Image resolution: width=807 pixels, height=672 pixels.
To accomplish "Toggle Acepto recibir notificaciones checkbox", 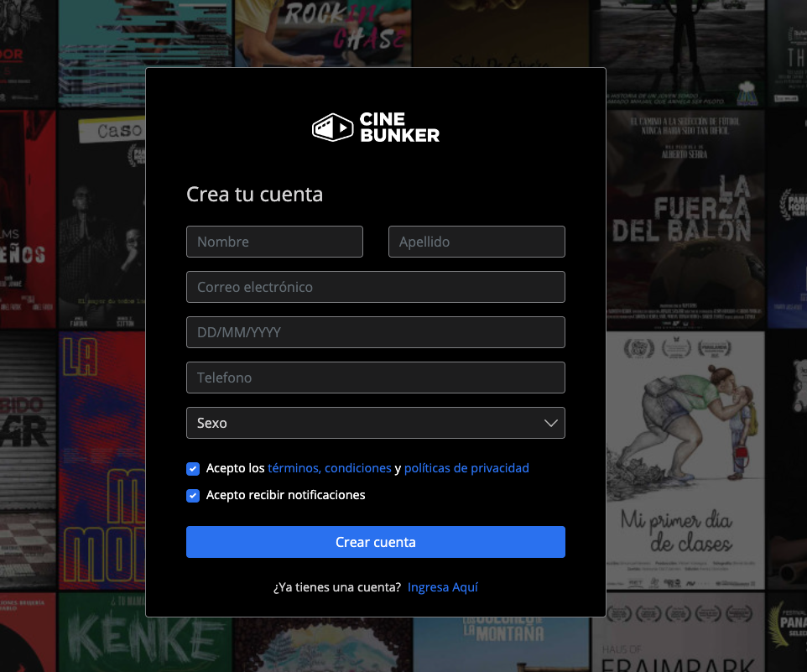I will (x=193, y=496).
